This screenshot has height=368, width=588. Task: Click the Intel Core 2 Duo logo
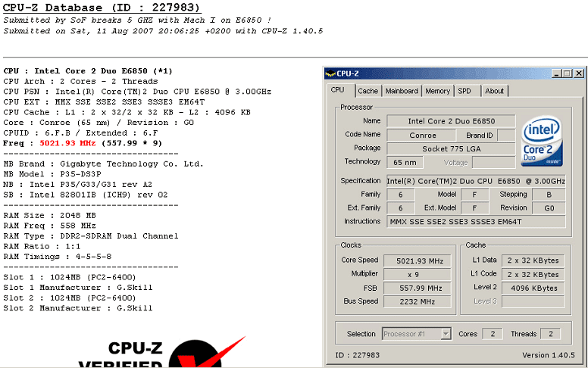[542, 141]
